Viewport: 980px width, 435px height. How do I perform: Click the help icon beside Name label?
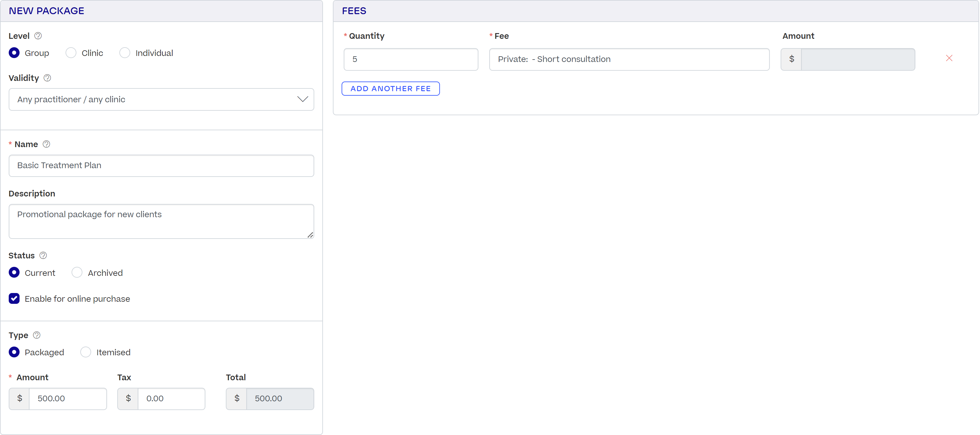pos(46,144)
